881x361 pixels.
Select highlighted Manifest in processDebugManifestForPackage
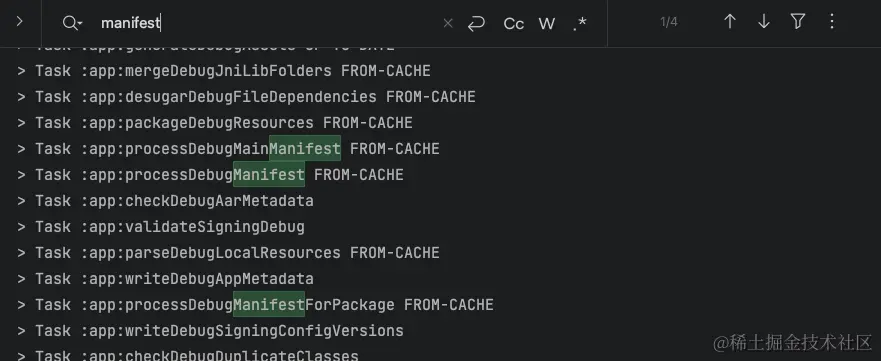coord(269,304)
